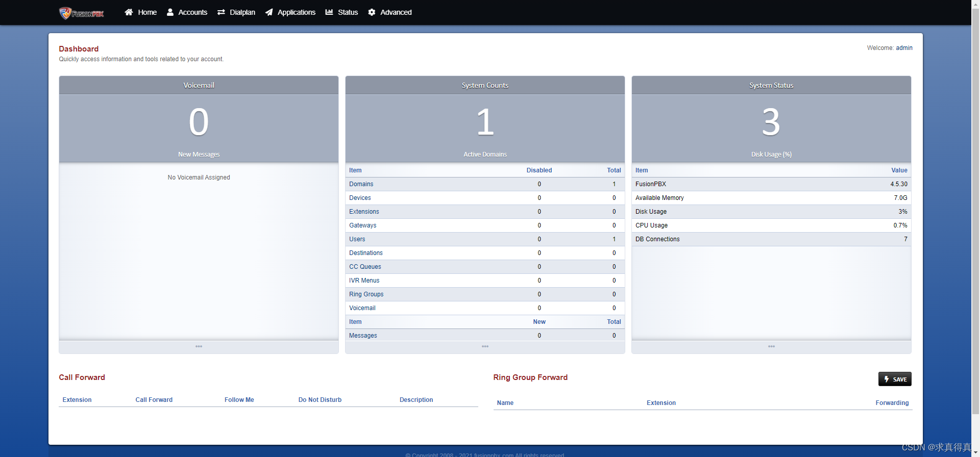
Task: Click the Description column header
Action: pyautogui.click(x=416, y=400)
